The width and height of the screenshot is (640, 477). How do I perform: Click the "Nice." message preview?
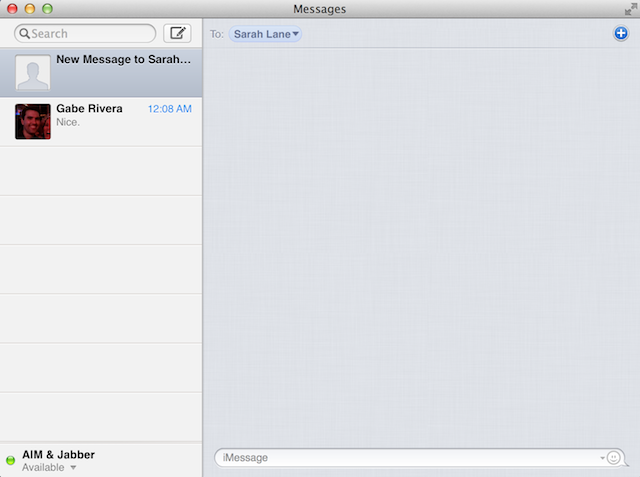(68, 122)
